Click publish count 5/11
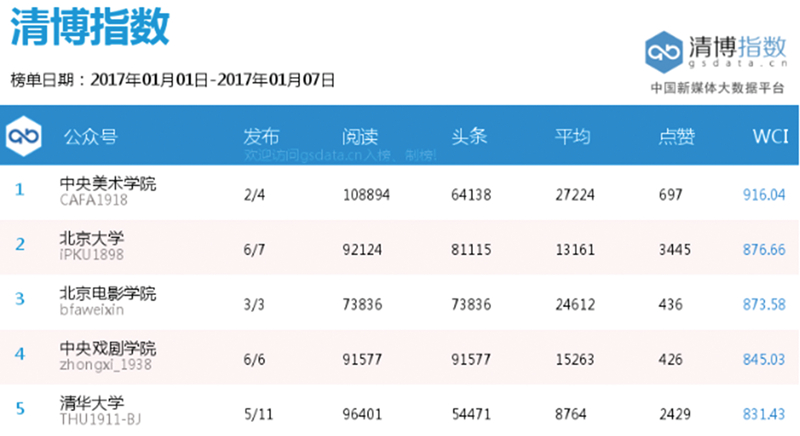This screenshot has width=800, height=436. tap(258, 414)
